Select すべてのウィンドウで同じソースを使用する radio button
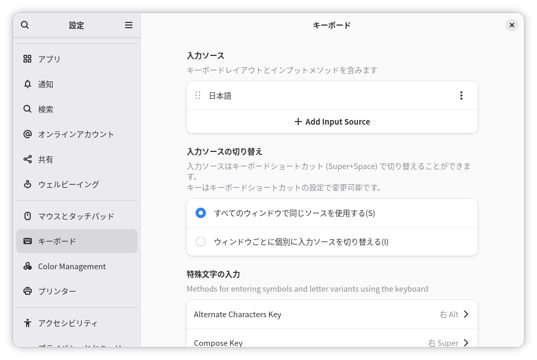Image resolution: width=537 pixels, height=360 pixels. point(201,213)
